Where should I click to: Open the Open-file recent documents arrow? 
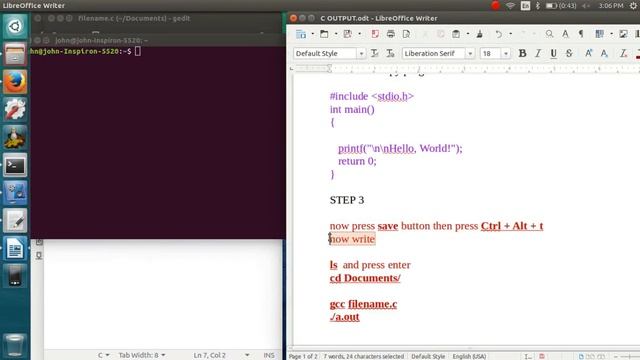point(336,34)
